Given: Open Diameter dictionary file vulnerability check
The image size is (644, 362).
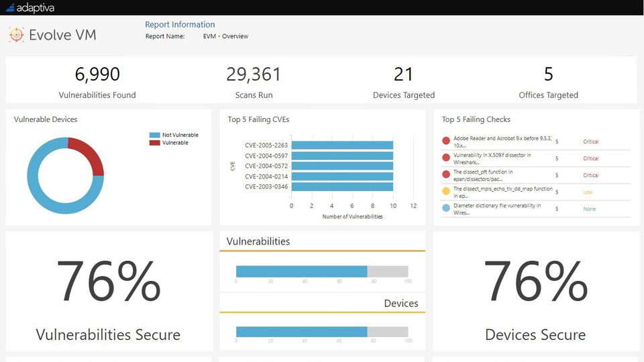Looking at the screenshot, I should click(x=497, y=209).
